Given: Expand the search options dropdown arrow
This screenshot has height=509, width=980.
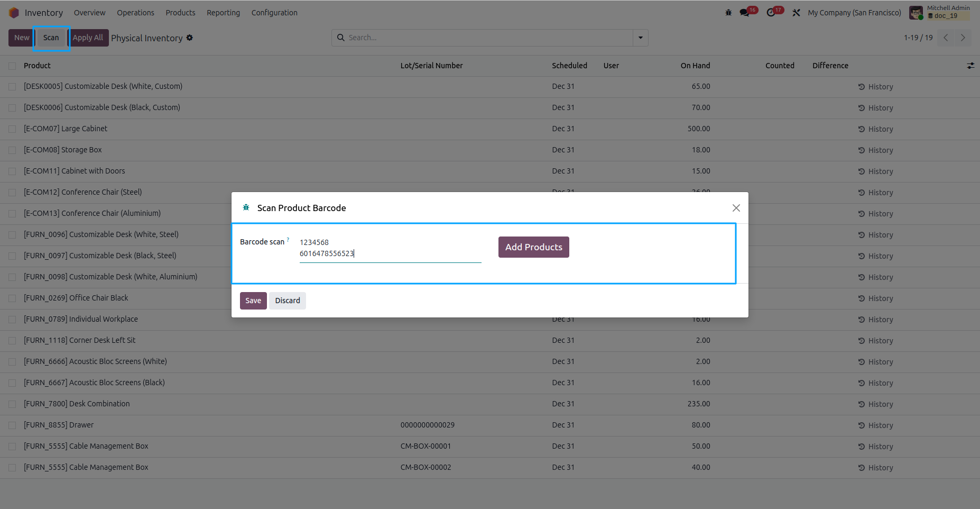Looking at the screenshot, I should point(640,38).
